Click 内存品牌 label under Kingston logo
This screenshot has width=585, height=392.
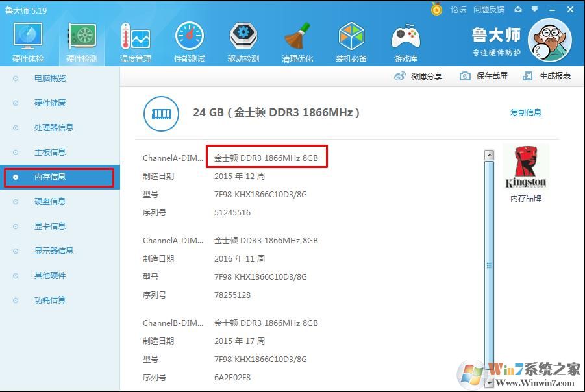526,199
